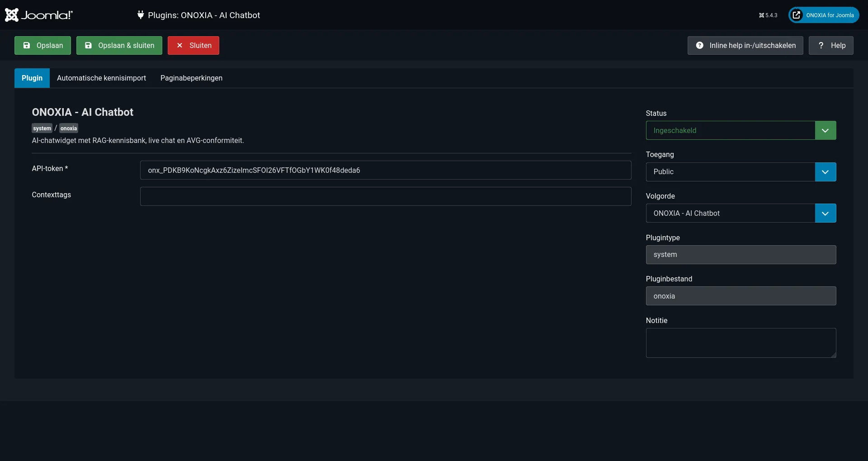Click the onoxia badge under plugin title

(x=69, y=128)
